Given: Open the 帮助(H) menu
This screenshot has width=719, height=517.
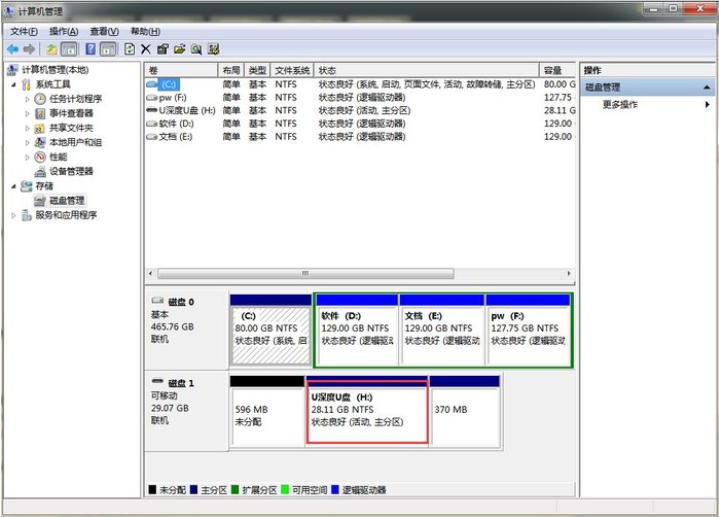Looking at the screenshot, I should click(145, 31).
